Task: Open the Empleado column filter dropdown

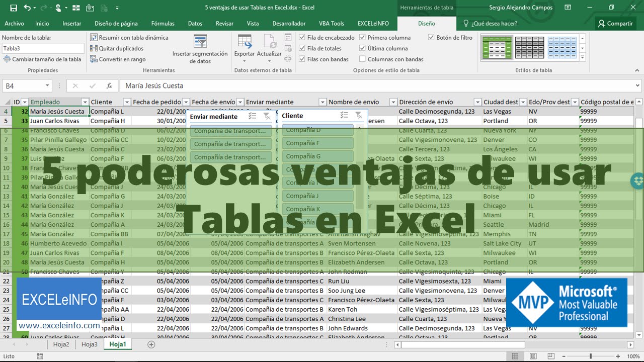Action: [85, 102]
